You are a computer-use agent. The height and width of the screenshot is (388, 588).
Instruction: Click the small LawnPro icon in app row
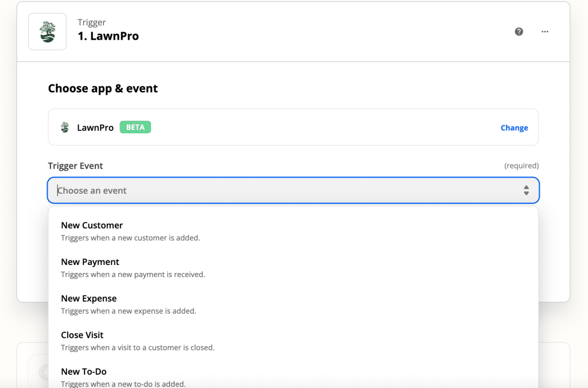(x=65, y=127)
